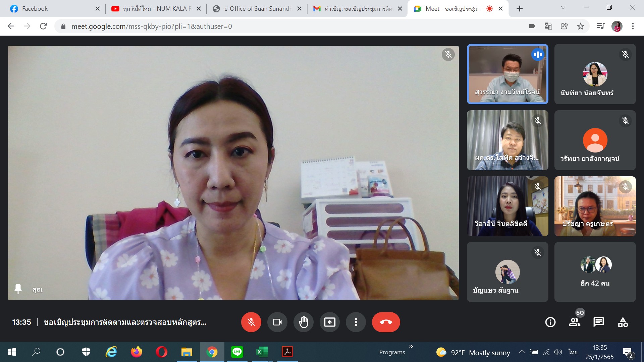Open Meet activities icon
Image resolution: width=644 pixels, height=362 pixels.
click(623, 322)
